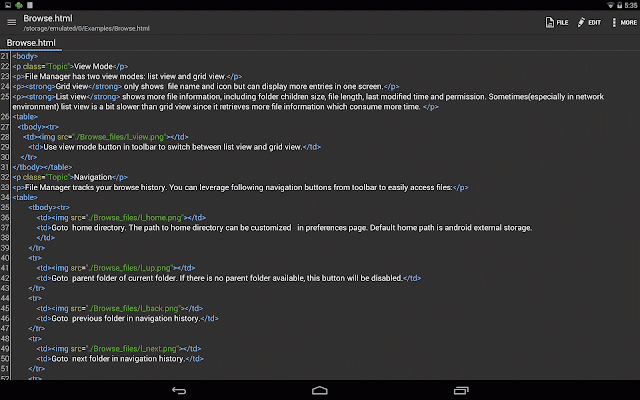640x400 pixels.
Task: Click the l_up.png image source string
Action: (130, 268)
